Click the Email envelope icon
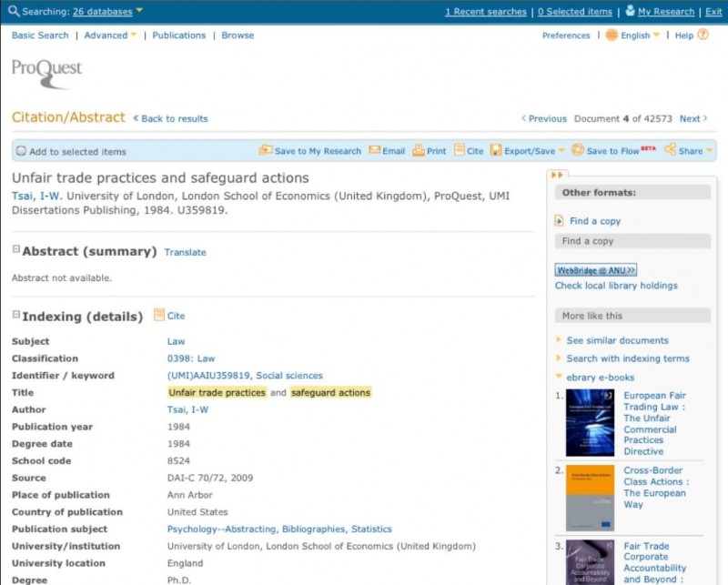 (374, 150)
